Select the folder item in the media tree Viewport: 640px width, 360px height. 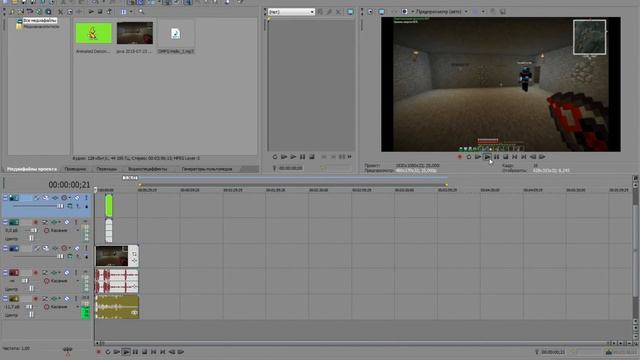38,27
